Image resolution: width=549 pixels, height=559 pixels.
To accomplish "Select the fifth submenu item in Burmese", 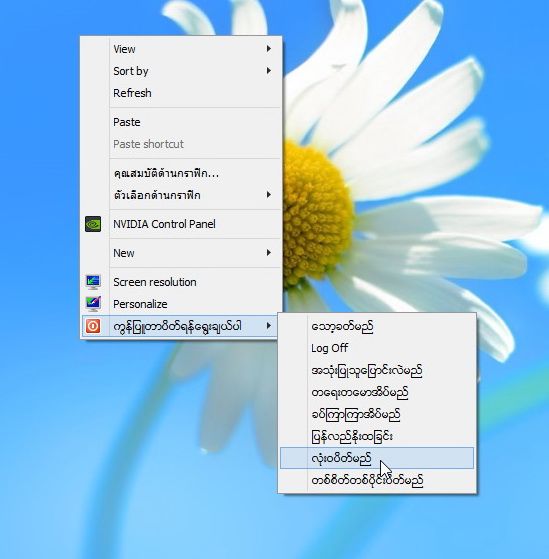I will tap(377, 414).
